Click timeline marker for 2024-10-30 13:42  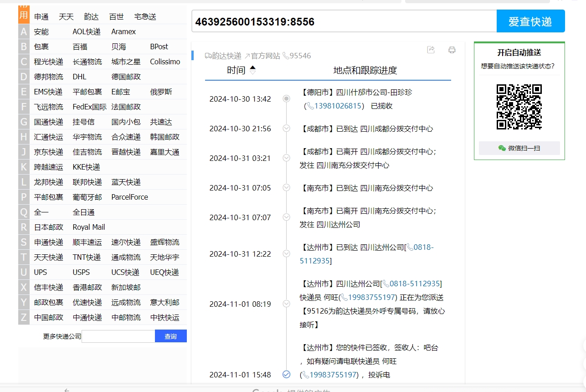tap(286, 98)
